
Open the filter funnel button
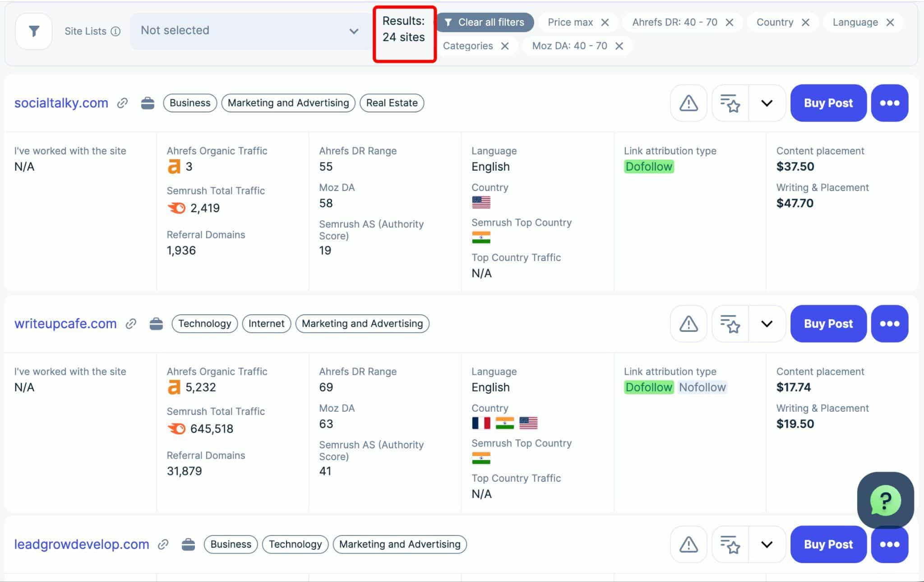(34, 31)
